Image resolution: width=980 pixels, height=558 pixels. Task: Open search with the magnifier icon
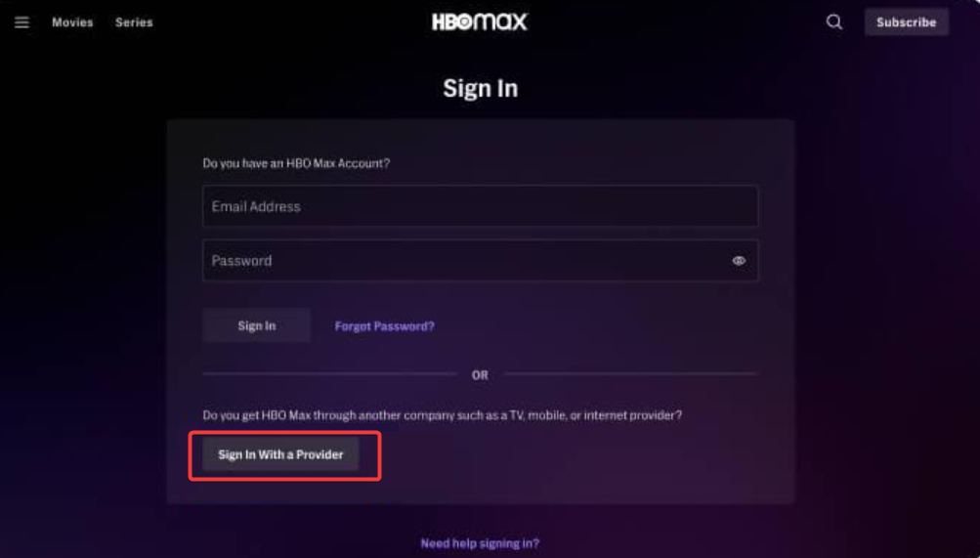pyautogui.click(x=834, y=21)
